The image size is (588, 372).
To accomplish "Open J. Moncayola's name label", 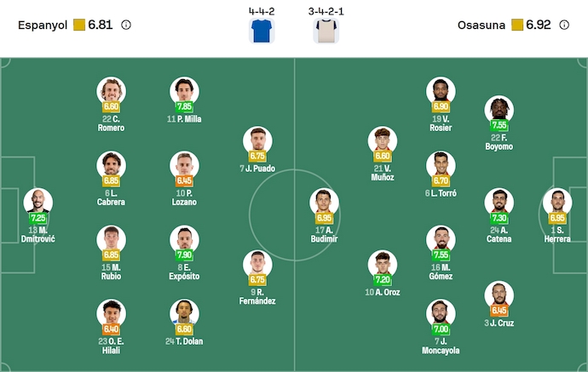I will pos(441,346).
